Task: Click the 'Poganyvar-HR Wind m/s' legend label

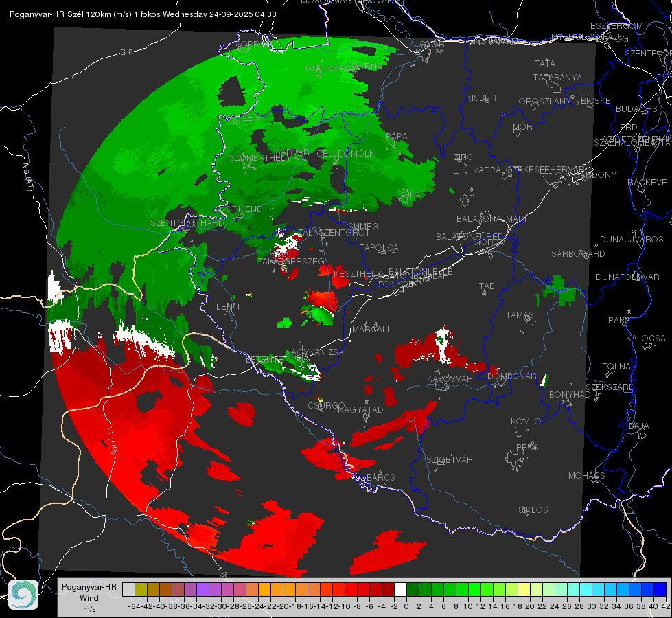Action: point(89,598)
